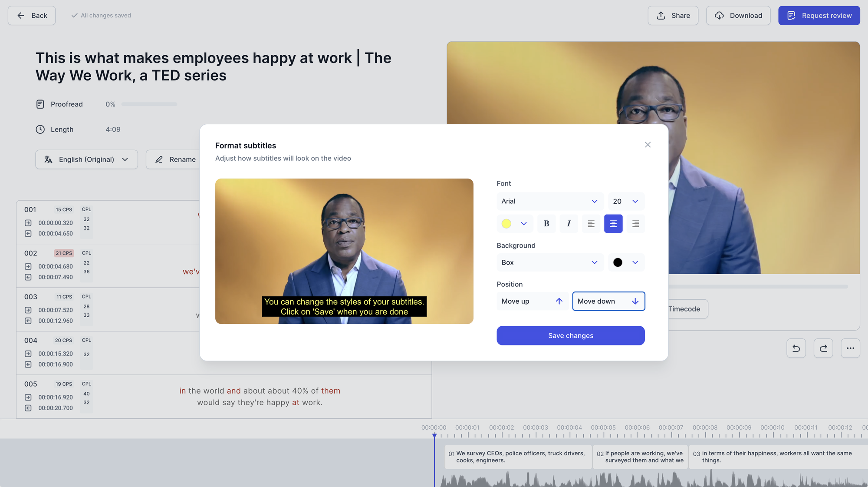Click the Italic formatting icon

(569, 223)
